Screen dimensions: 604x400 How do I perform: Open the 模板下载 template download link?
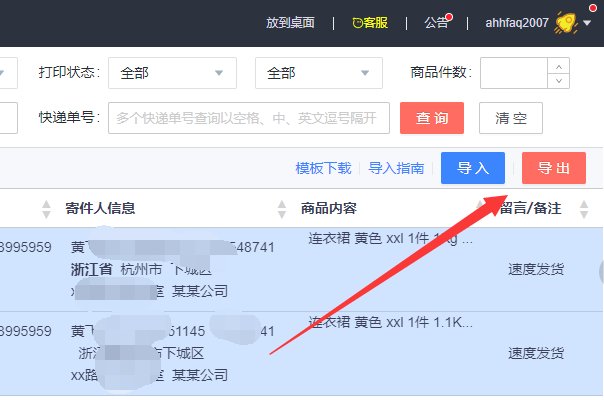click(x=323, y=168)
